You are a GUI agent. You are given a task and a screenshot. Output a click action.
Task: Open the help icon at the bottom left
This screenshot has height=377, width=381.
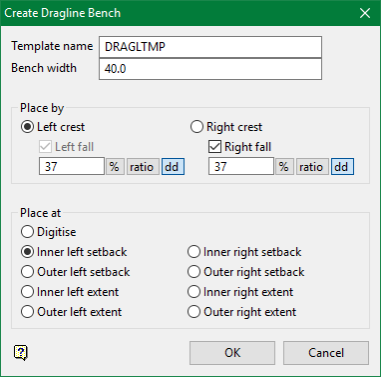click(21, 352)
